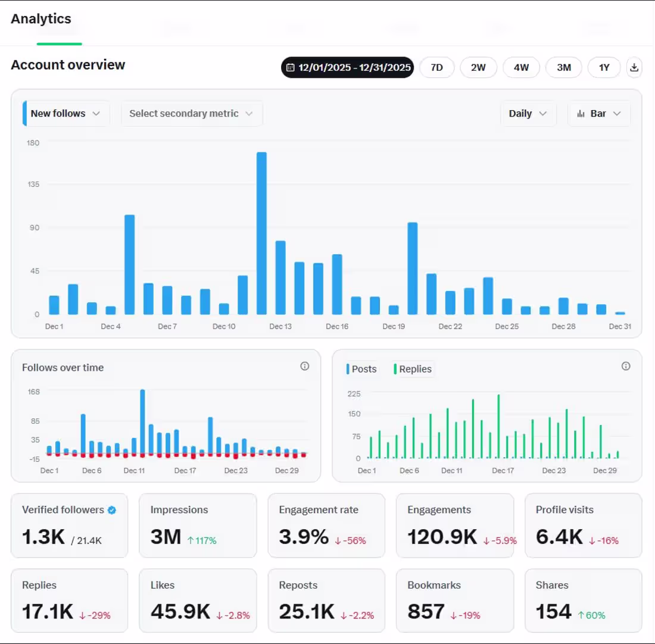Toggle the Posts series legend

click(x=362, y=369)
